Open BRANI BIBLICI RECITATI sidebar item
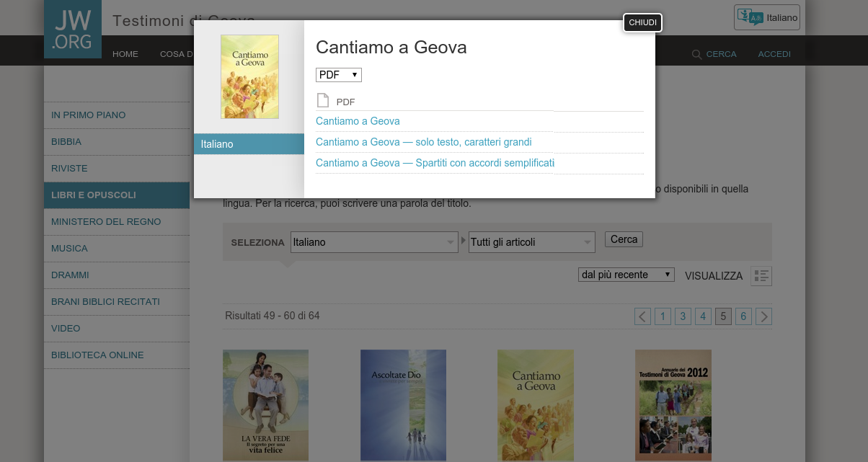Viewport: 868px width, 462px height. point(117,301)
